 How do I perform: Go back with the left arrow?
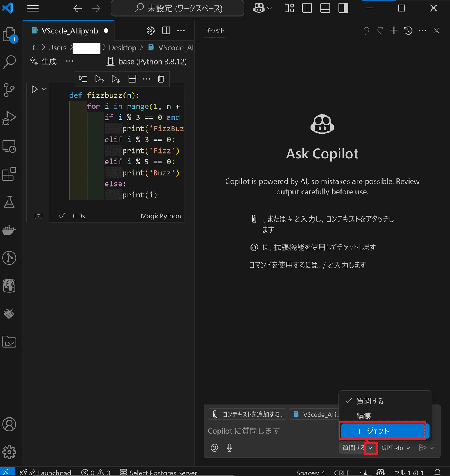pos(78,8)
